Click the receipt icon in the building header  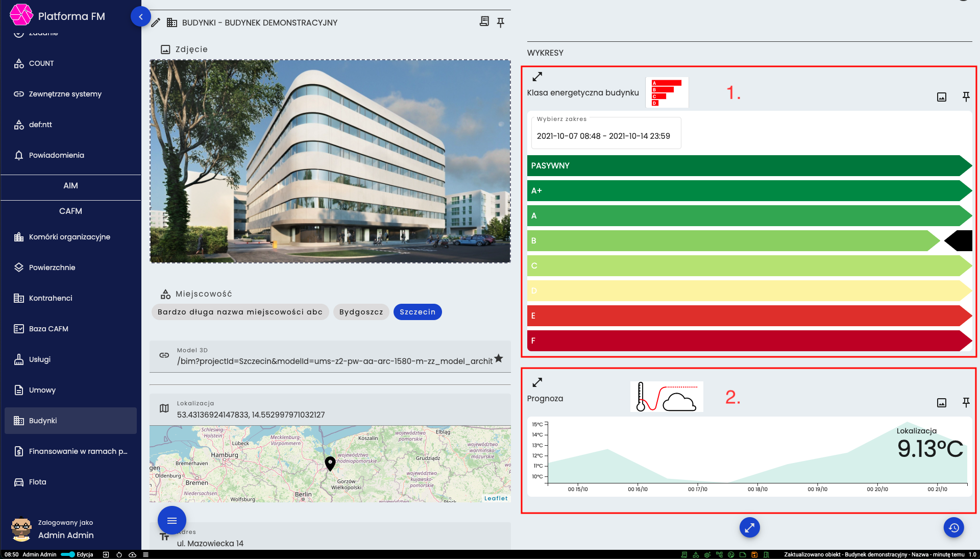coord(484,21)
